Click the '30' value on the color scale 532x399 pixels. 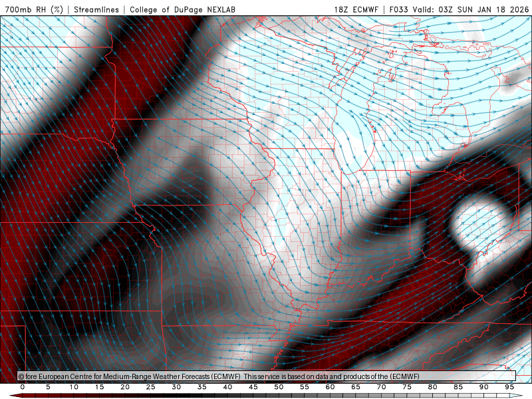176,387
